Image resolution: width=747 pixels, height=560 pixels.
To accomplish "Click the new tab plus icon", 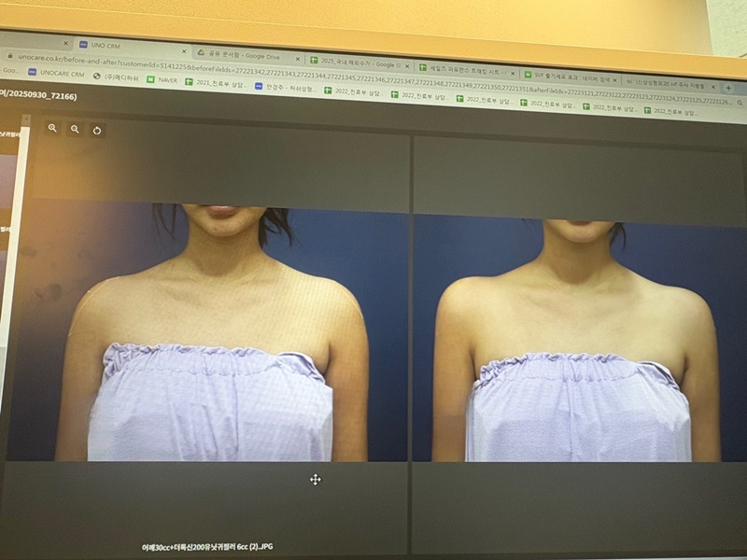I will (727, 87).
